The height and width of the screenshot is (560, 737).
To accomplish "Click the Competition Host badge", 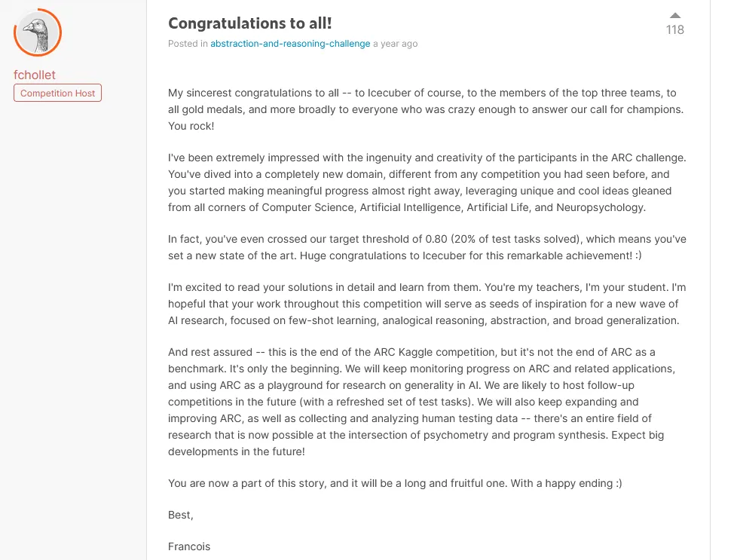I will pyautogui.click(x=57, y=93).
